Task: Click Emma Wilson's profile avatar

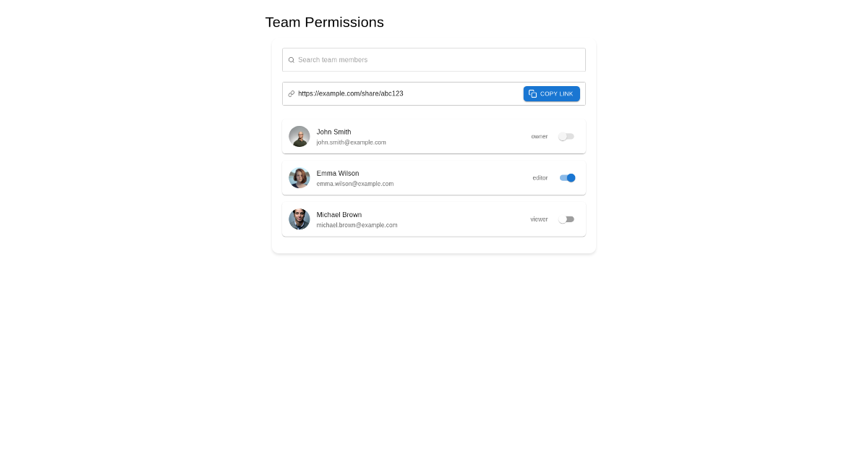Action: click(x=299, y=178)
